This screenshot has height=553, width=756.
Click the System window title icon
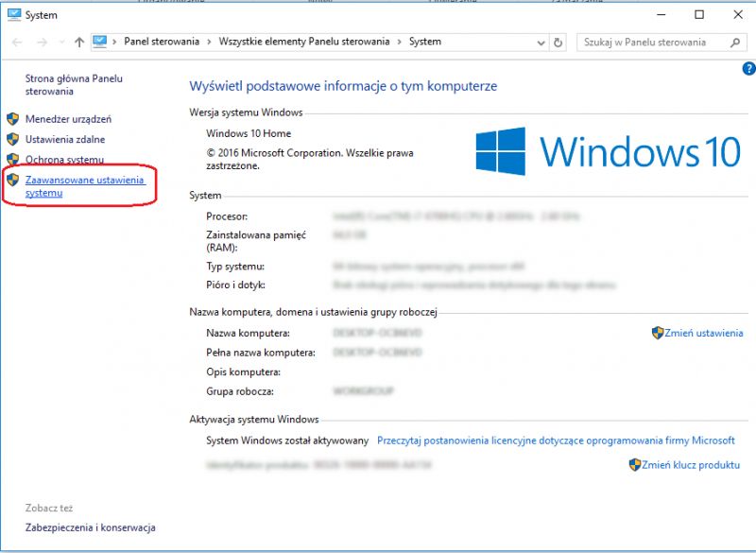pos(14,15)
